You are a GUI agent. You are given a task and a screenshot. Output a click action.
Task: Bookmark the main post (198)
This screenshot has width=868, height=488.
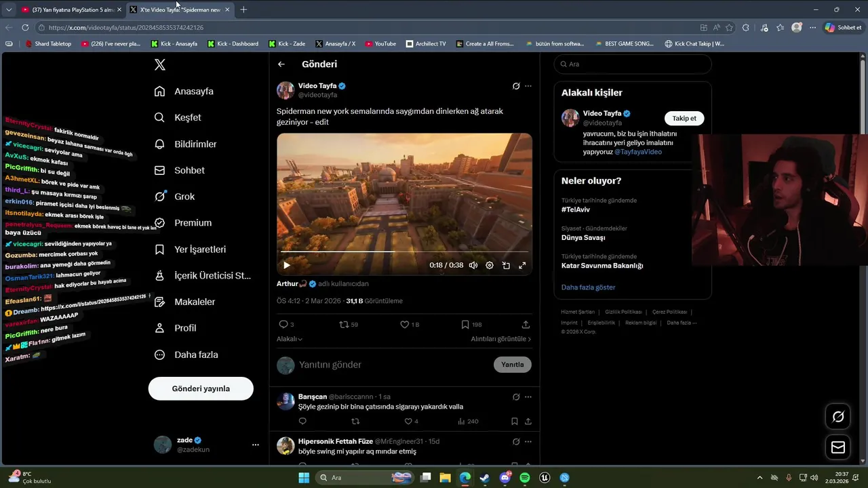tap(471, 325)
